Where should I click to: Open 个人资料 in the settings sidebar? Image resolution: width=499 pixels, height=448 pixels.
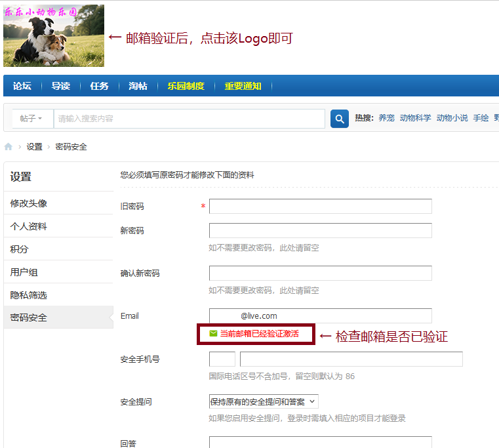pyautogui.click(x=29, y=226)
